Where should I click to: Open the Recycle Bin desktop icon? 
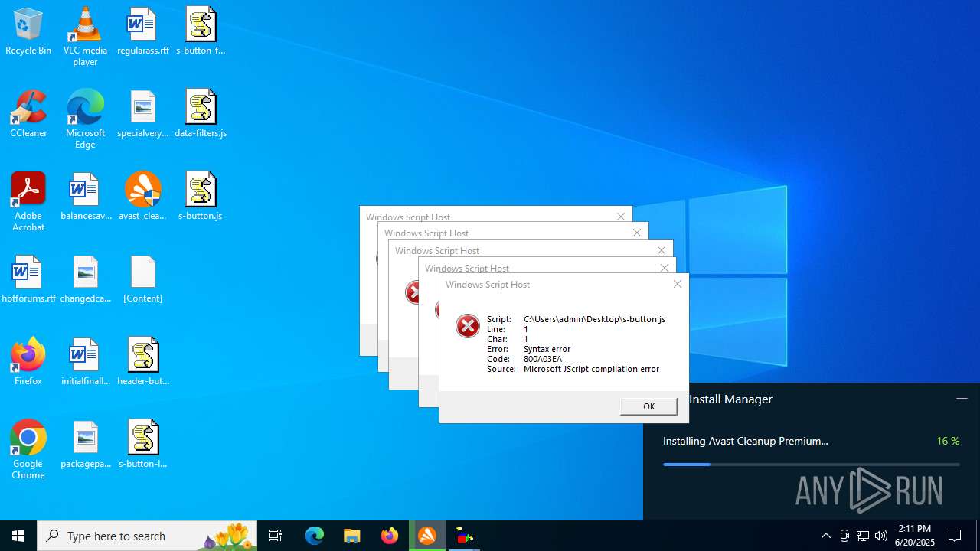click(28, 32)
